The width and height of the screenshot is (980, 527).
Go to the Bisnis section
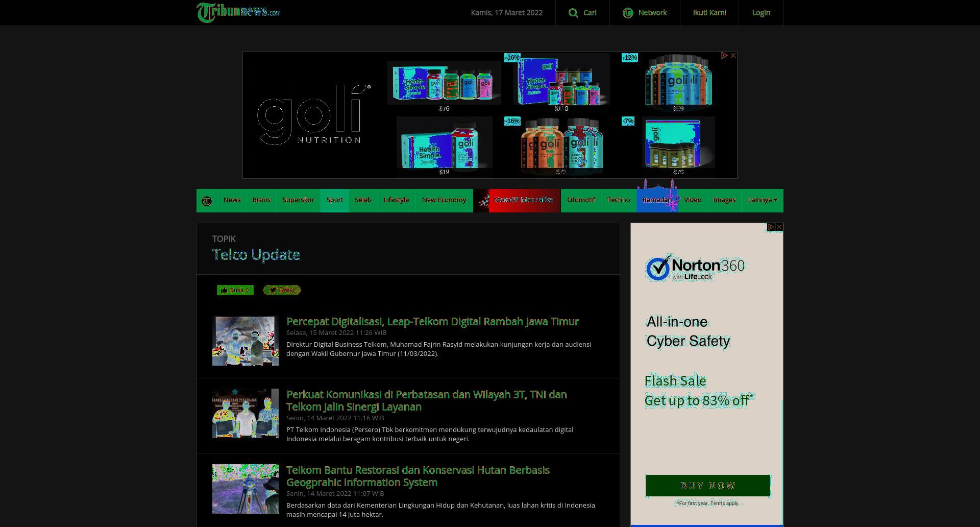pos(261,200)
